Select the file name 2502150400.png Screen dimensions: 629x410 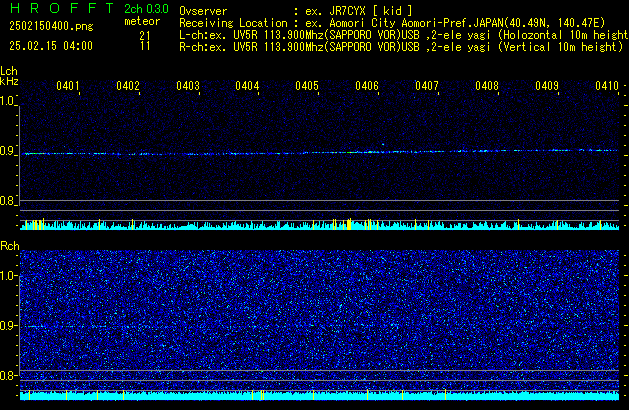coord(51,26)
